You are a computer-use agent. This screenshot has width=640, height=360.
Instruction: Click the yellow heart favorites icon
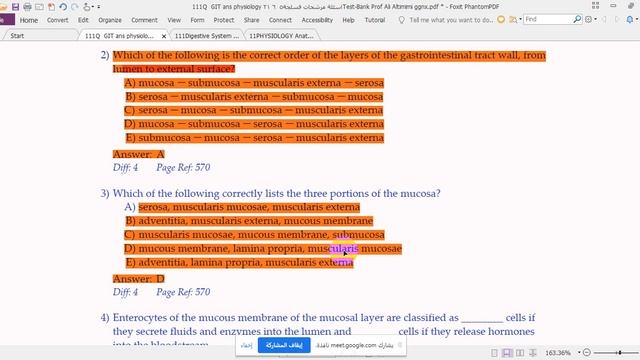click(x=501, y=20)
